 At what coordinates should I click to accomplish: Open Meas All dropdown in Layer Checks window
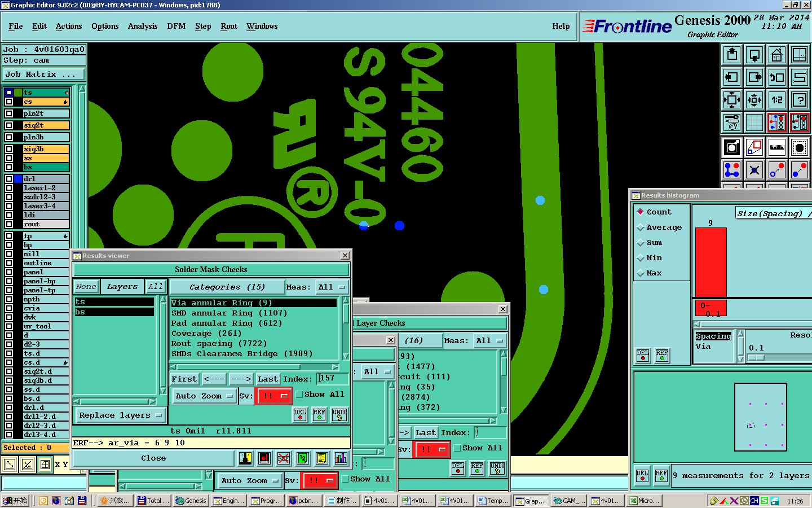[x=489, y=341]
